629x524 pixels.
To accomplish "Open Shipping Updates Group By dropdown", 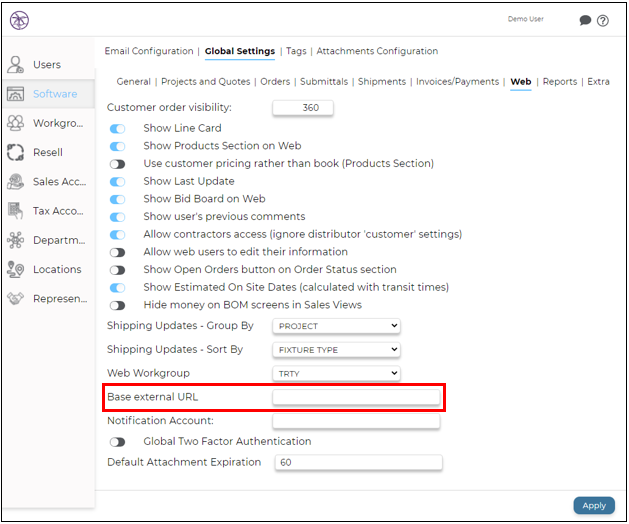I will point(336,326).
